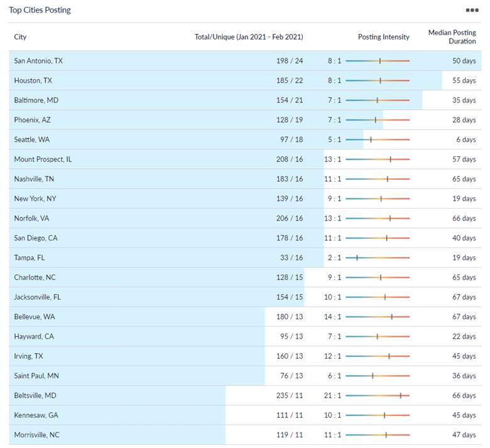Click the 185 / 22 postings value
490x448 pixels.
click(x=290, y=80)
